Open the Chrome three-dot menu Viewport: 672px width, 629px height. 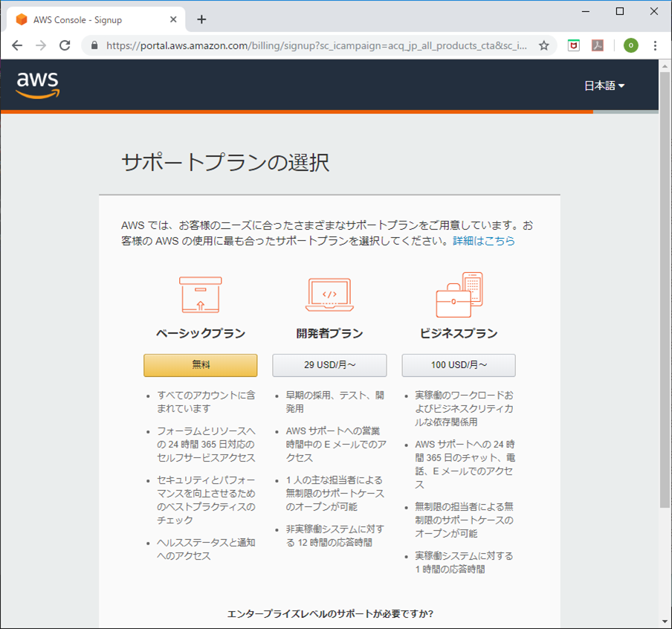click(655, 45)
